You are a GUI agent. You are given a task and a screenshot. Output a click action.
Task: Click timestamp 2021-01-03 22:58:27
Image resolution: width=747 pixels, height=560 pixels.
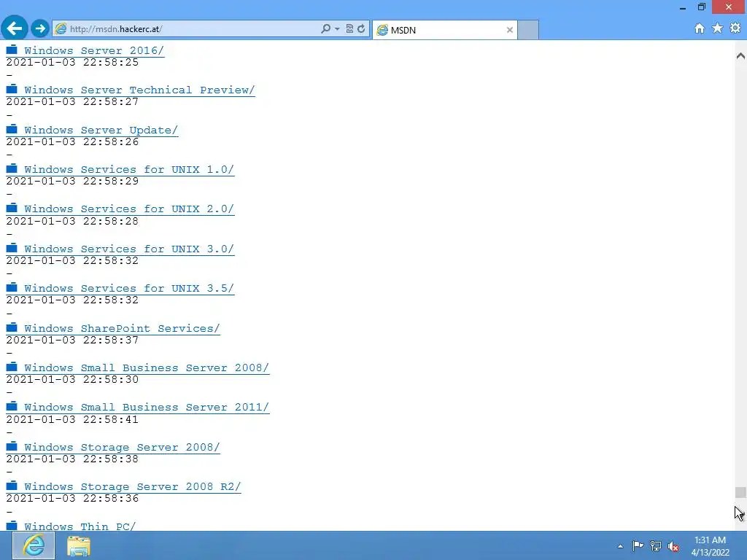point(72,102)
